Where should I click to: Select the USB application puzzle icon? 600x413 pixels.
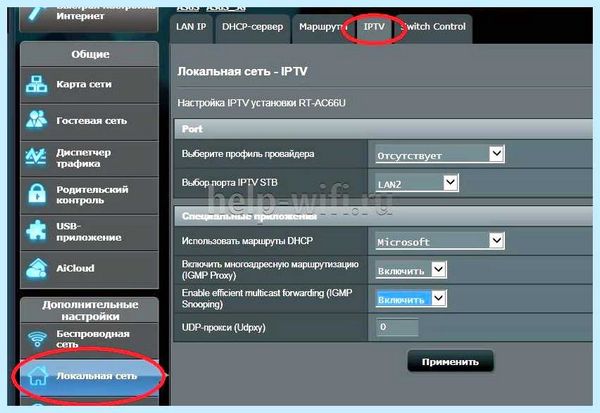pos(36,230)
